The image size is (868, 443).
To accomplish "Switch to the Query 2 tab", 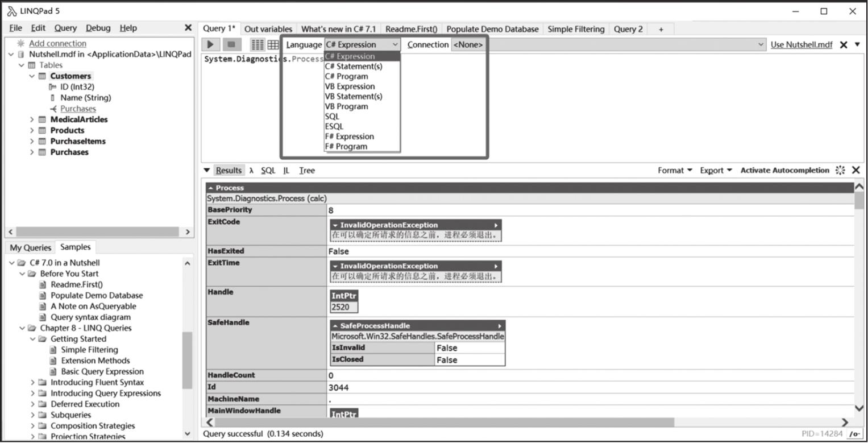I will [628, 29].
